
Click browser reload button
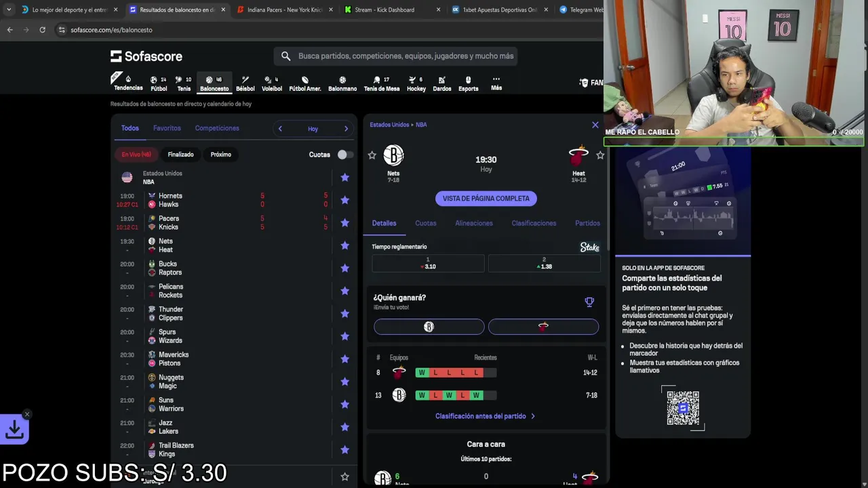tap(42, 30)
